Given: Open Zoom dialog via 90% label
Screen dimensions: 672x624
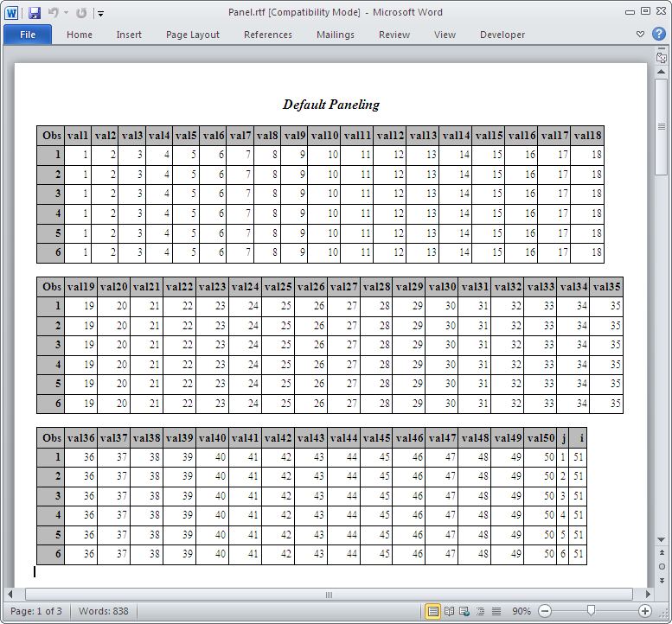Looking at the screenshot, I should tap(522, 611).
